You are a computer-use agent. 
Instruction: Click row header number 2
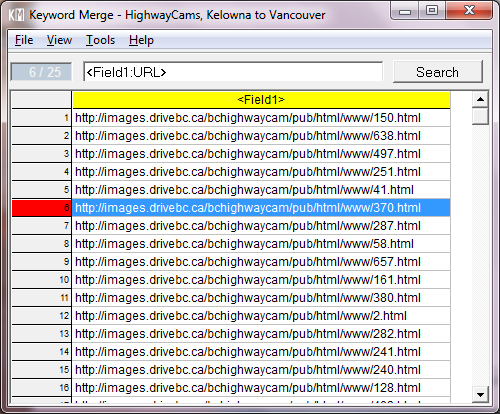coord(42,136)
